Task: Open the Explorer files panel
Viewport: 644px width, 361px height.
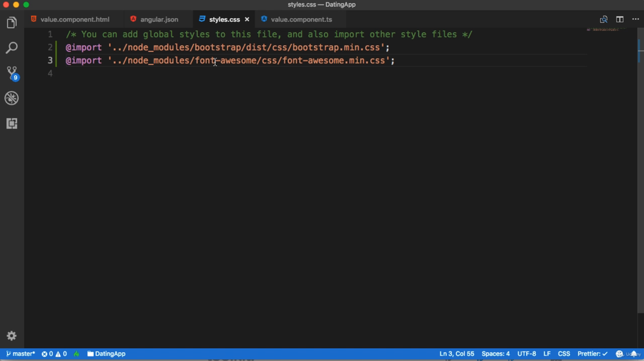Action: 12,23
